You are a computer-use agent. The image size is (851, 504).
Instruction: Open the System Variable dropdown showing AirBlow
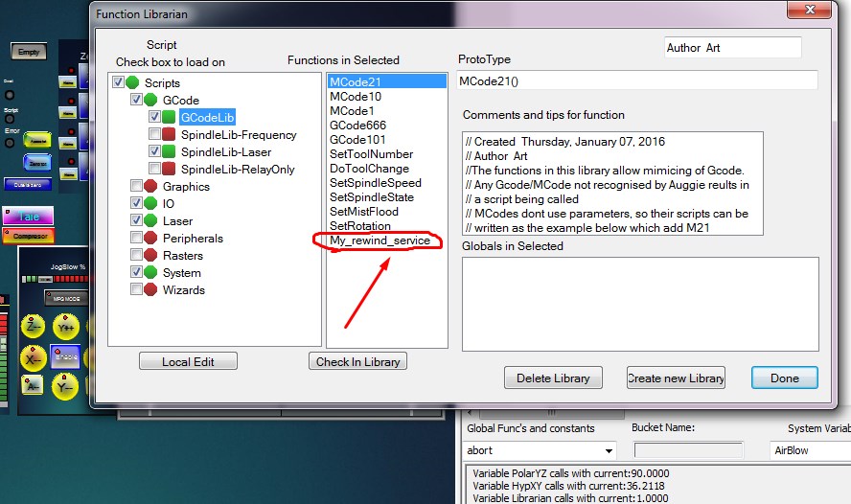810,450
